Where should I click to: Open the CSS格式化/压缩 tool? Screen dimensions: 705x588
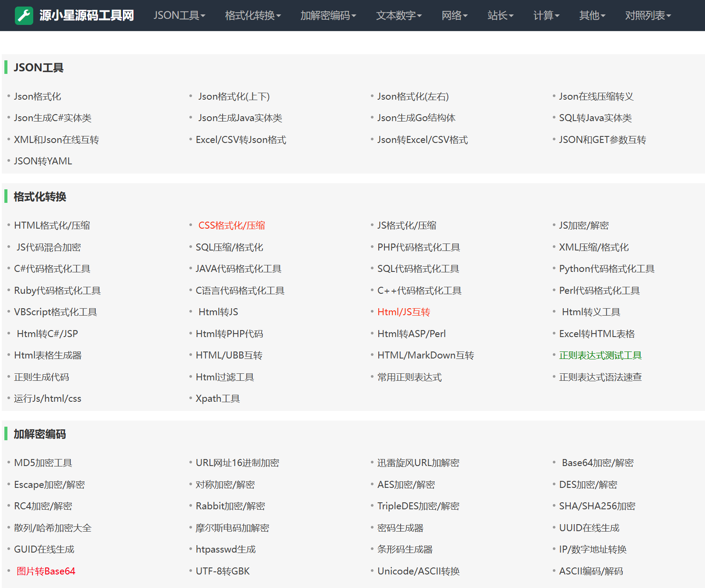click(231, 225)
